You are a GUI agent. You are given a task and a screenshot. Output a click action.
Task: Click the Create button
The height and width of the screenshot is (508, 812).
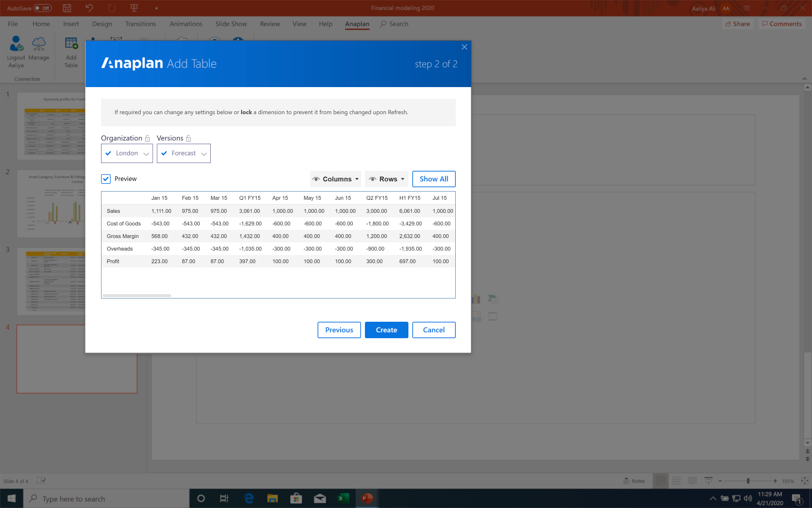pyautogui.click(x=387, y=330)
